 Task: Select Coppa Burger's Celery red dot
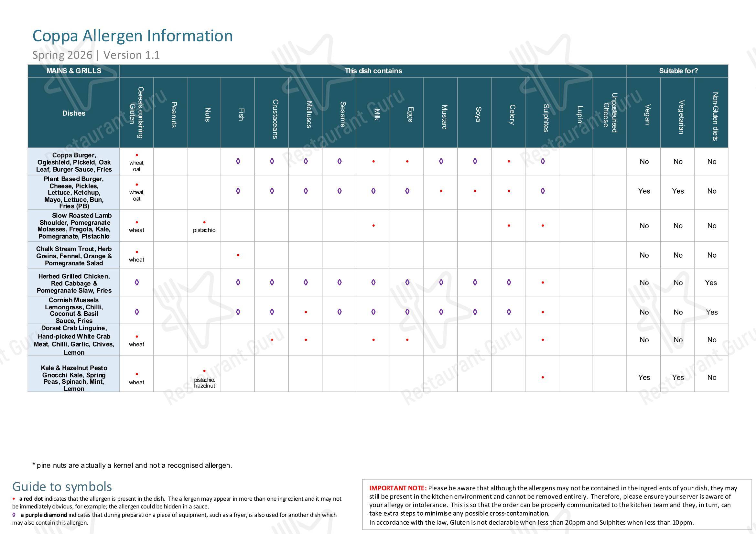(509, 162)
